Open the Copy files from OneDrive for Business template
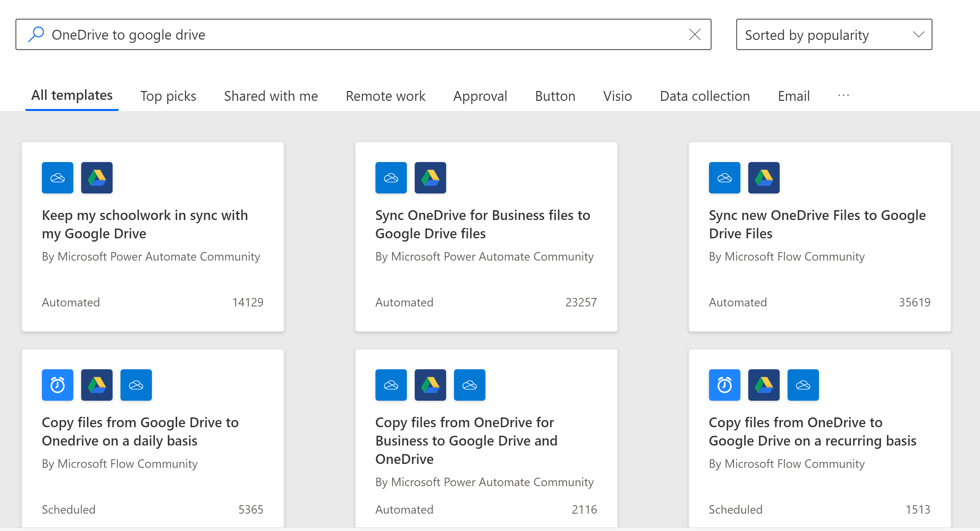This screenshot has height=531, width=980. [x=466, y=440]
